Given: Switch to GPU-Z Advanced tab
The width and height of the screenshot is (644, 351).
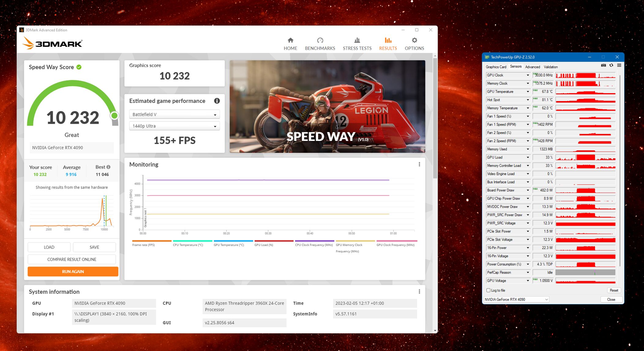Looking at the screenshot, I should [x=532, y=67].
